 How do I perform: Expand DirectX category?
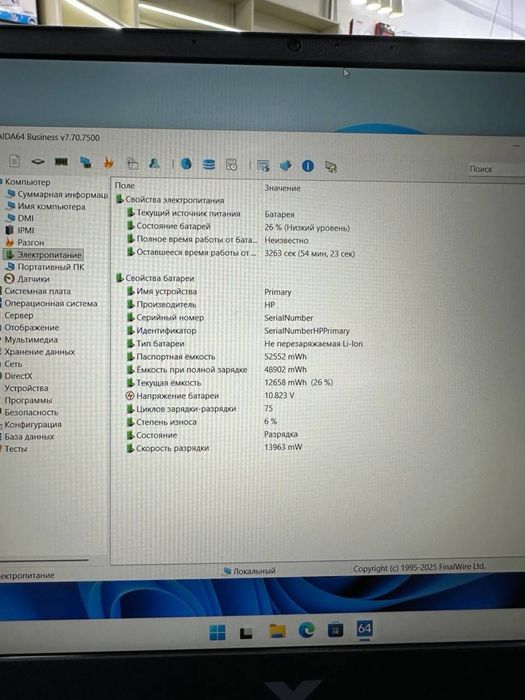click(x=18, y=376)
